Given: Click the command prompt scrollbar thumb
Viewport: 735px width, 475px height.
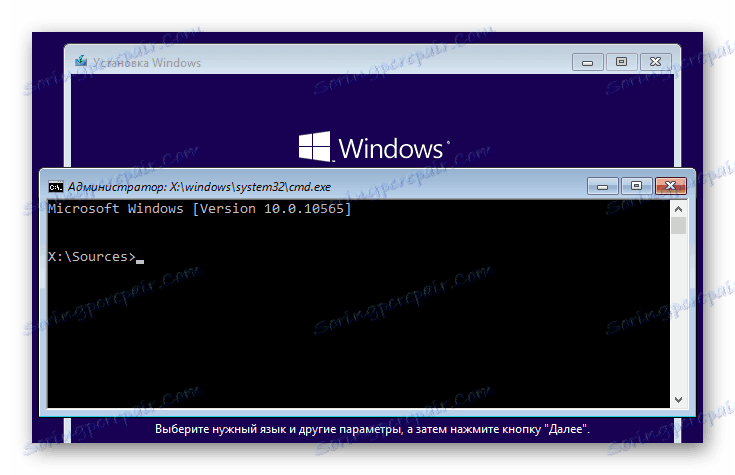Looking at the screenshot, I should click(x=678, y=225).
